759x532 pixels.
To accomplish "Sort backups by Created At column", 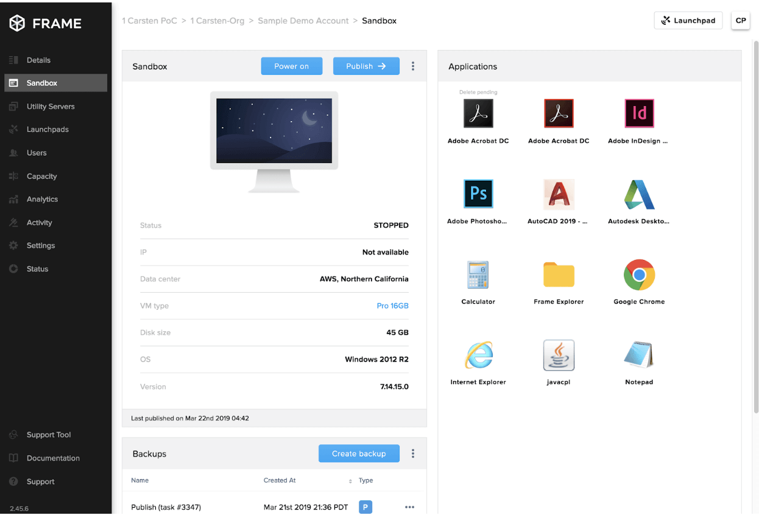I will click(350, 481).
